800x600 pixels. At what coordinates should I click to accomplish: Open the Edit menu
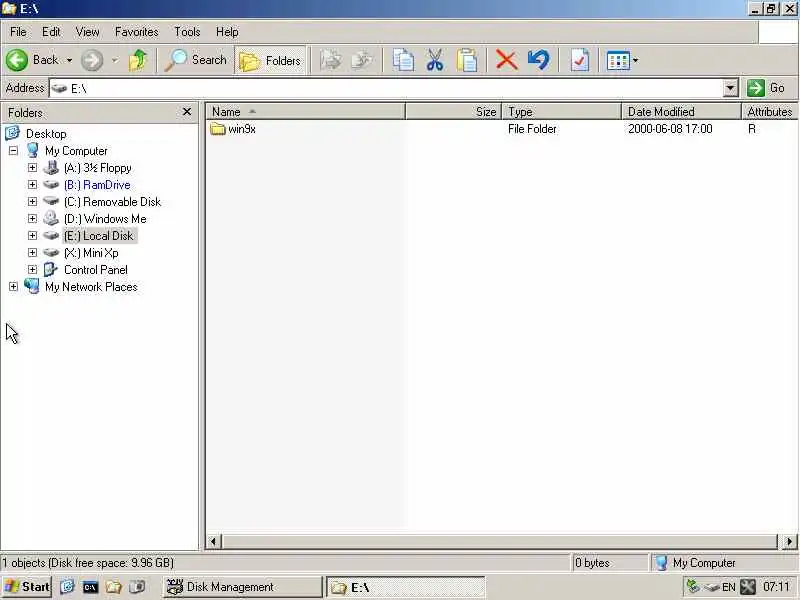click(x=51, y=32)
